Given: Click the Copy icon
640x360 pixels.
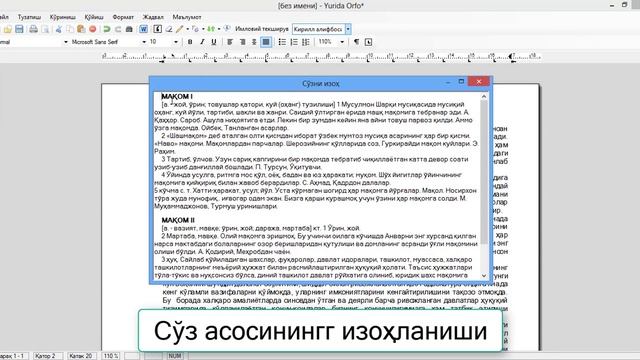Looking at the screenshot, I should tap(70, 29).
